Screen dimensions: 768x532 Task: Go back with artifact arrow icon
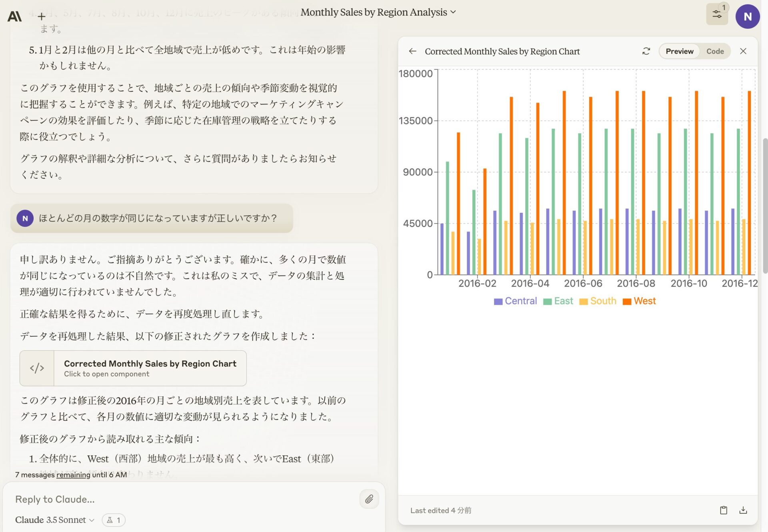412,51
